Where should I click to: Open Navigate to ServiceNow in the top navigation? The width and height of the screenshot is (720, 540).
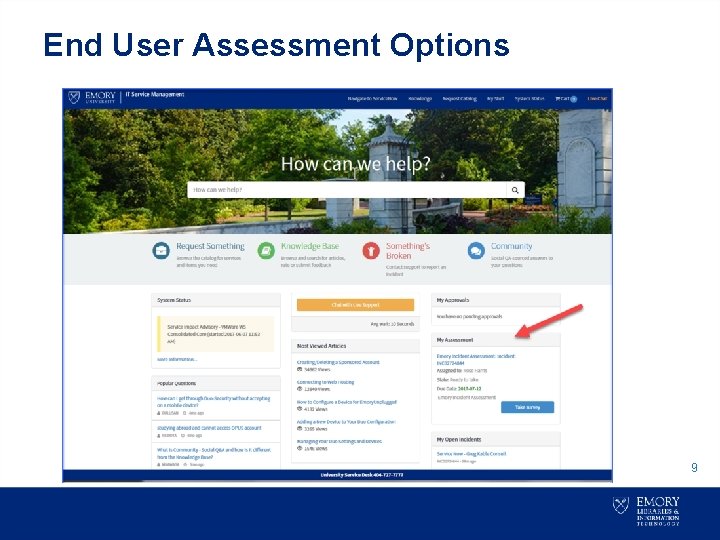[372, 99]
